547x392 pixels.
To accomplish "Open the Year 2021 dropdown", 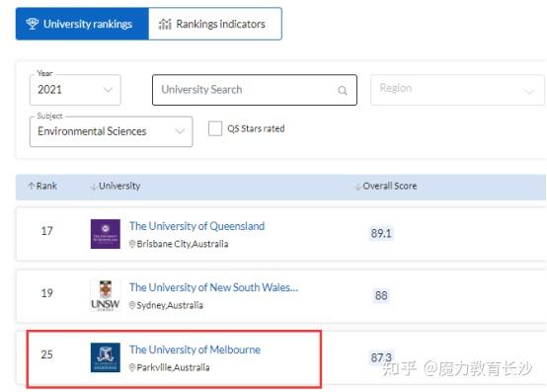I will tap(75, 90).
